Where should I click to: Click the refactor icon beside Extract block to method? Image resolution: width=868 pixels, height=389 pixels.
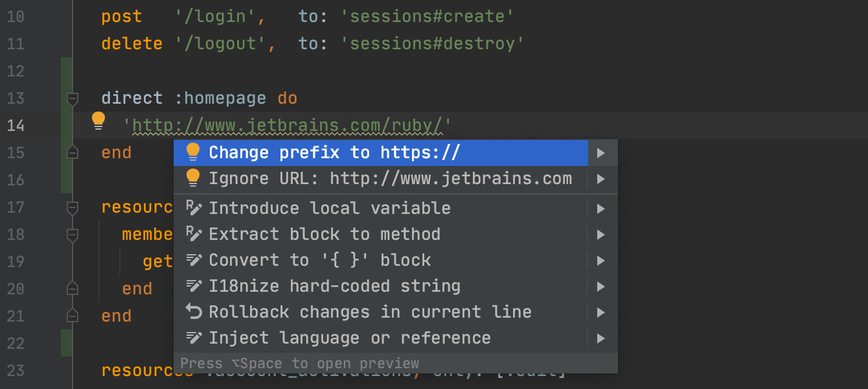point(194,234)
